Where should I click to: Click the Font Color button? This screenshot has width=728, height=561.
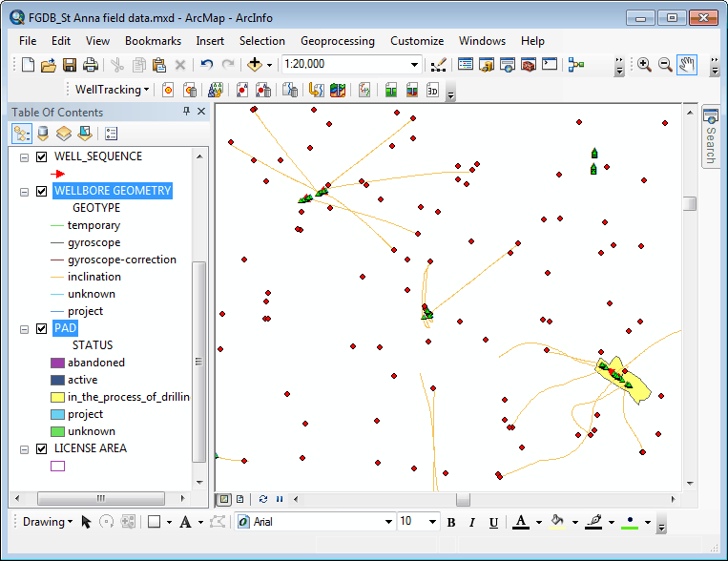click(521, 523)
